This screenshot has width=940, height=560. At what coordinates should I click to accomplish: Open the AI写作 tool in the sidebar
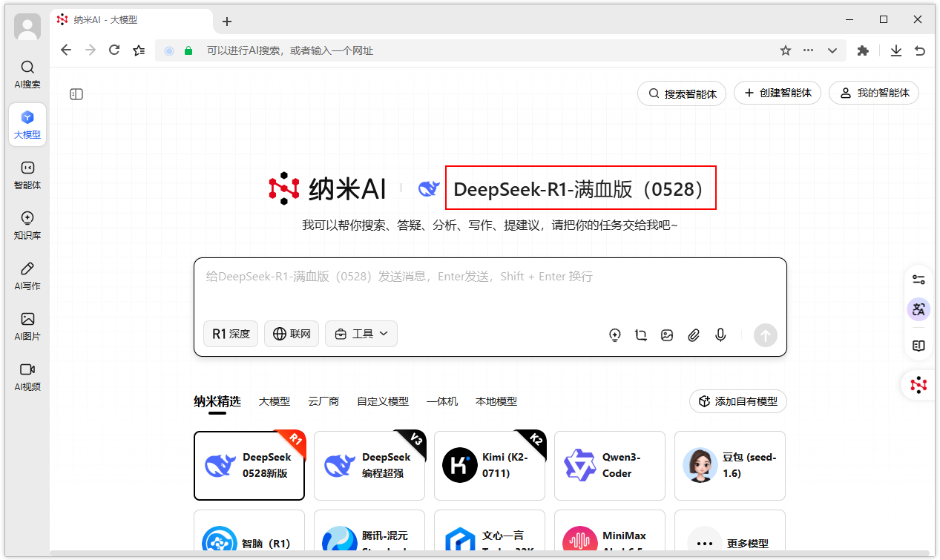click(27, 274)
